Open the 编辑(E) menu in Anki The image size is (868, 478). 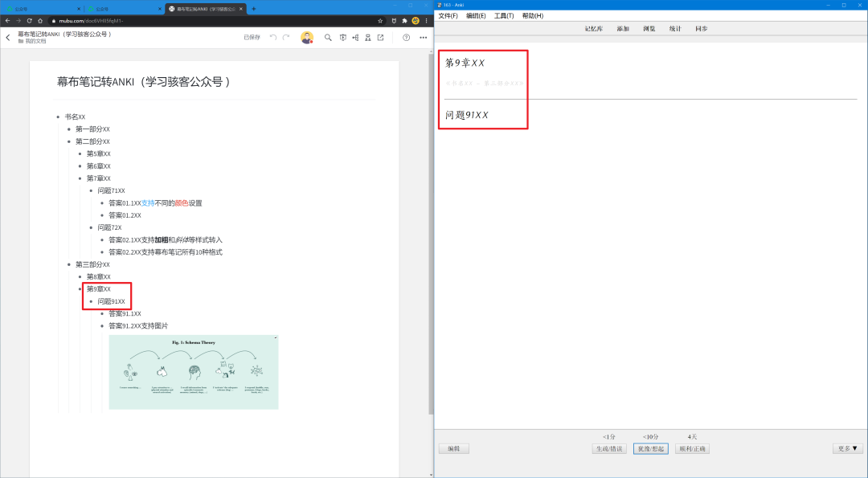click(476, 15)
